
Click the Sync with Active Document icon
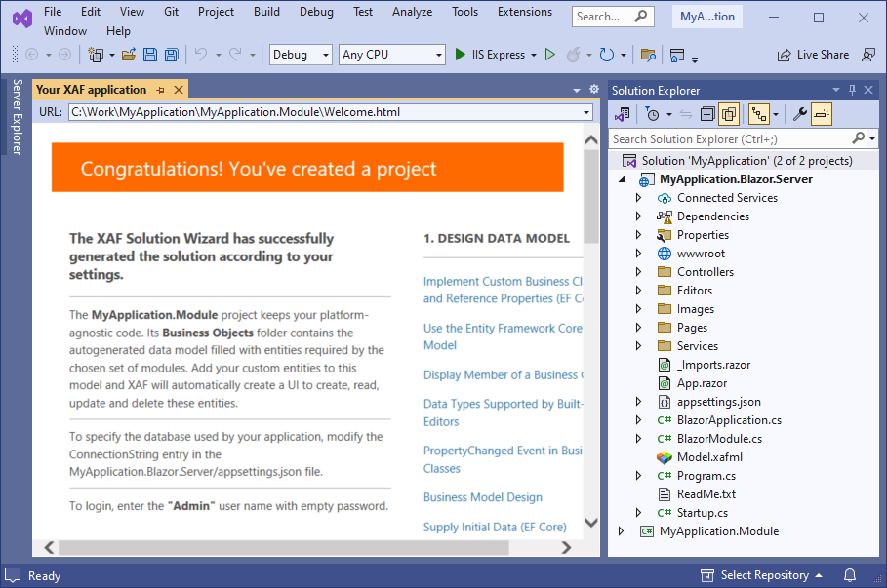686,115
